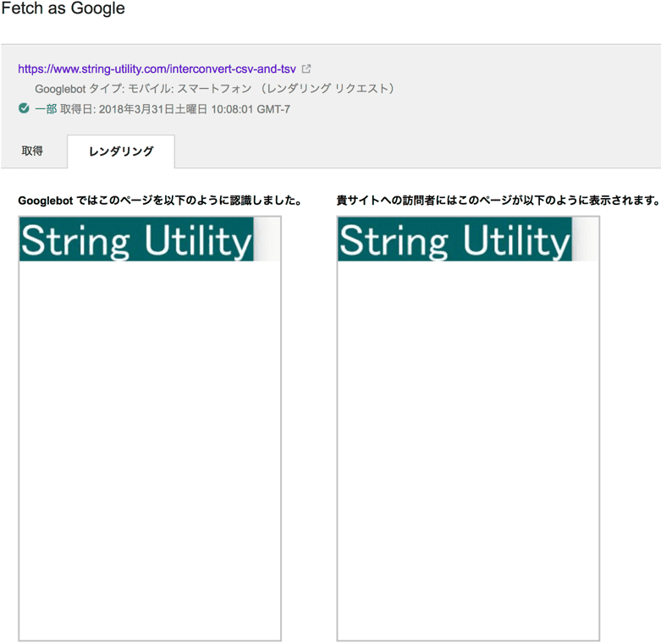Click the Fetch as Google heading
661x644 pixels.
tap(63, 8)
